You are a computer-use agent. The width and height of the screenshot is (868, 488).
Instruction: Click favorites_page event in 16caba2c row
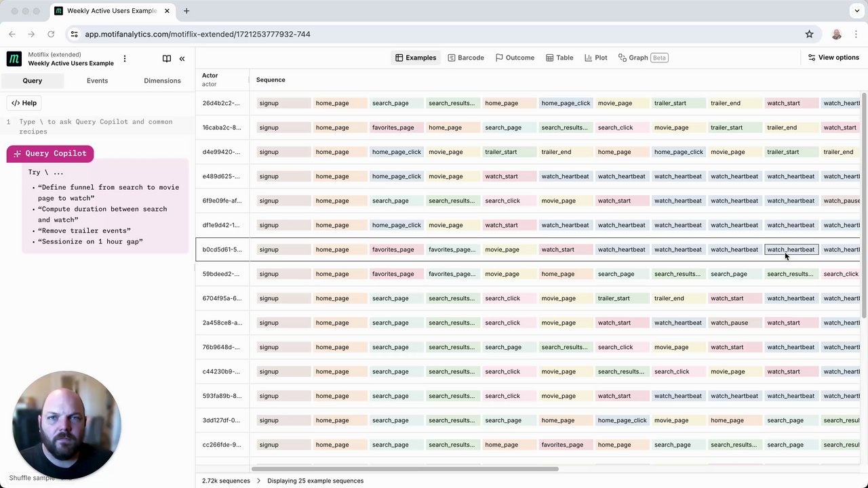click(x=397, y=127)
